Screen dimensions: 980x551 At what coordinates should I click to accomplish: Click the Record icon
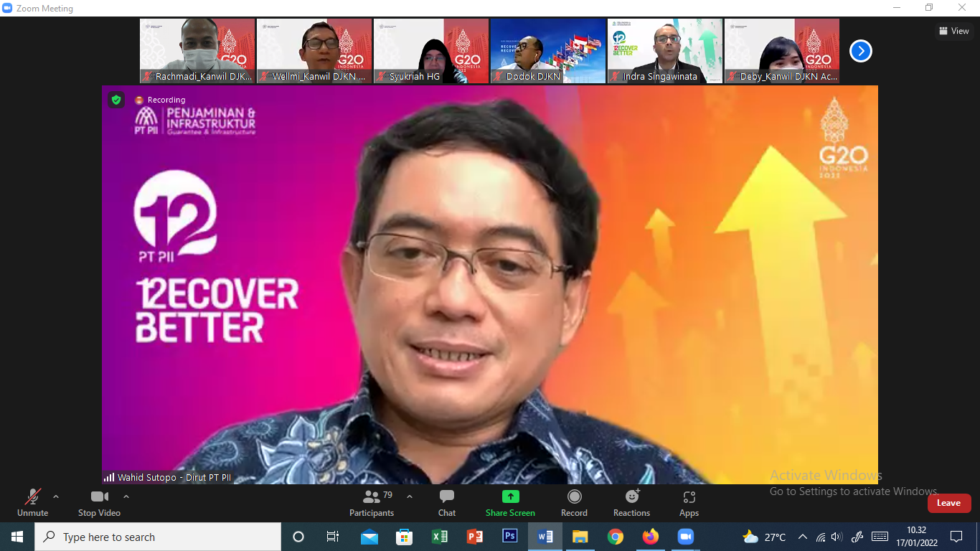(x=574, y=497)
